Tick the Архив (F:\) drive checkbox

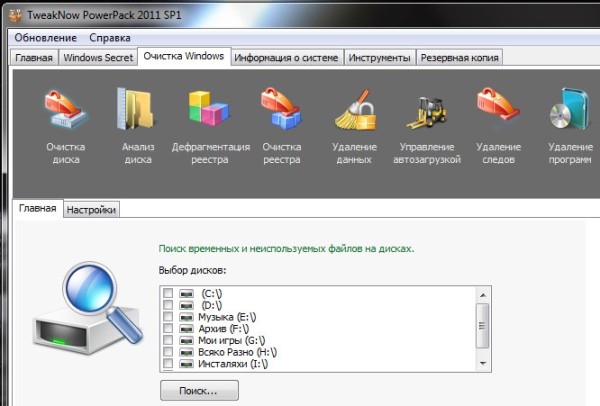pyautogui.click(x=168, y=328)
